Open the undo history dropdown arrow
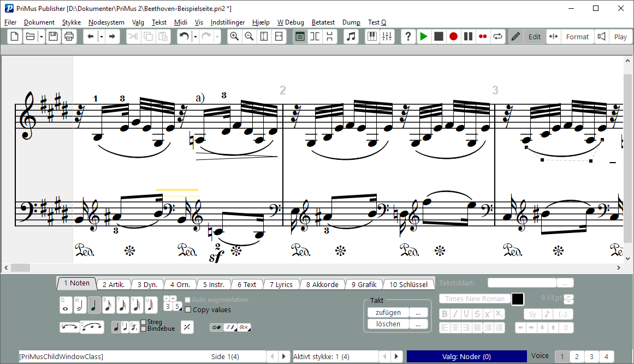The width and height of the screenshot is (634, 364). click(x=195, y=37)
